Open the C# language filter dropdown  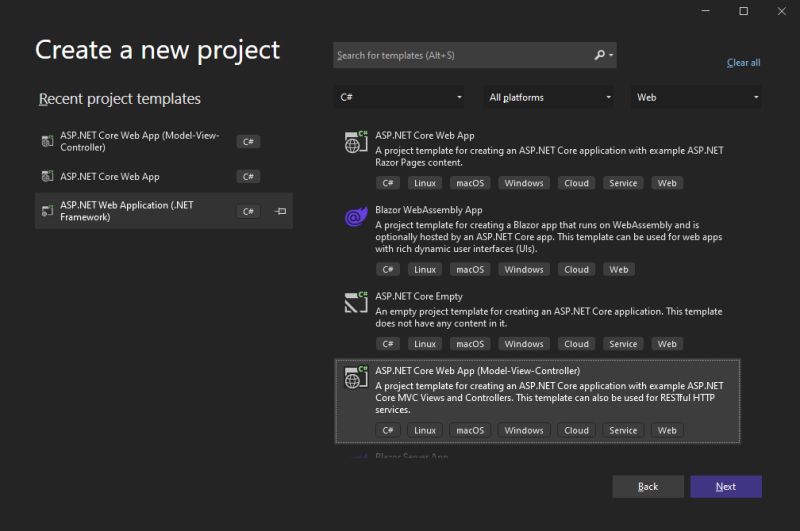399,97
